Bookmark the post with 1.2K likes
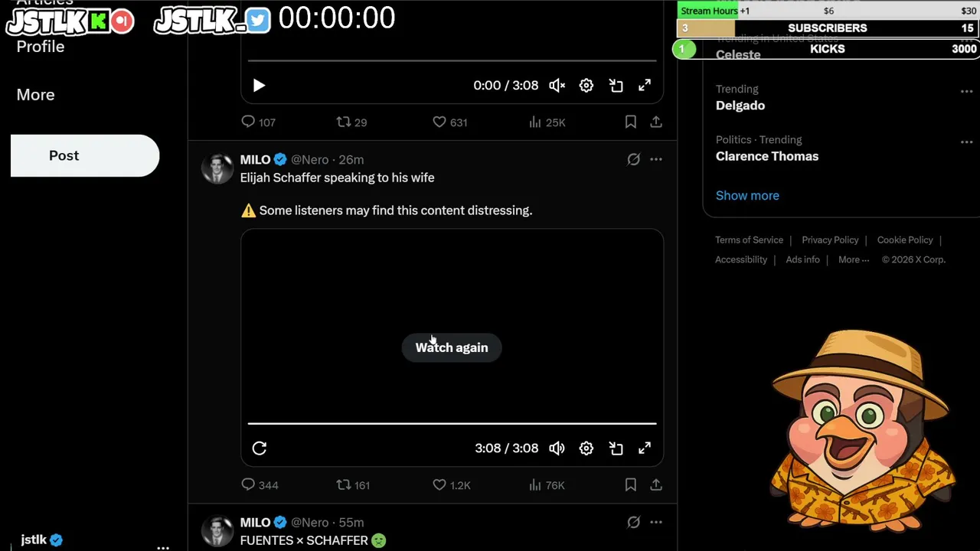This screenshot has width=980, height=551. tap(630, 484)
